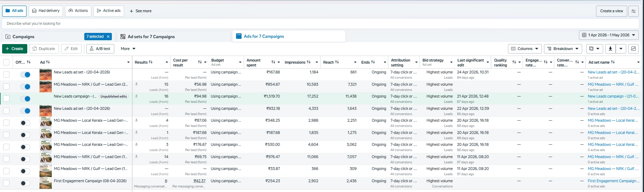Screen dimensions: 644x192
Task: Sort by Ad set name arrows
Action: tap(613, 62)
